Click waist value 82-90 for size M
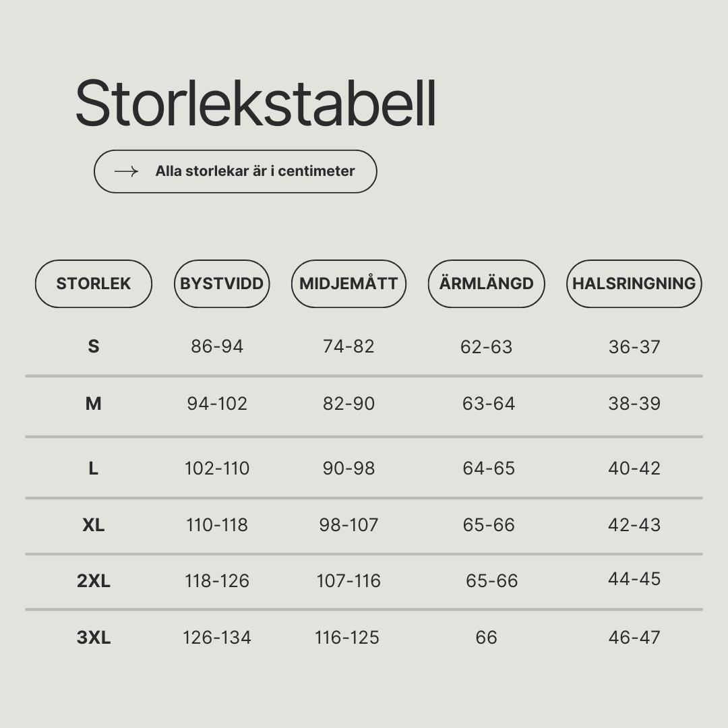The image size is (728, 728). click(348, 404)
